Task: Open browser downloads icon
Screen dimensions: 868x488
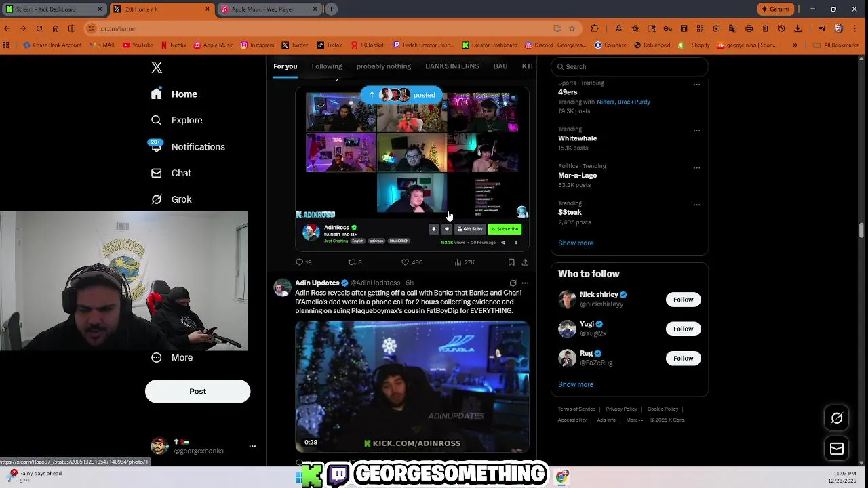Action: (797, 28)
